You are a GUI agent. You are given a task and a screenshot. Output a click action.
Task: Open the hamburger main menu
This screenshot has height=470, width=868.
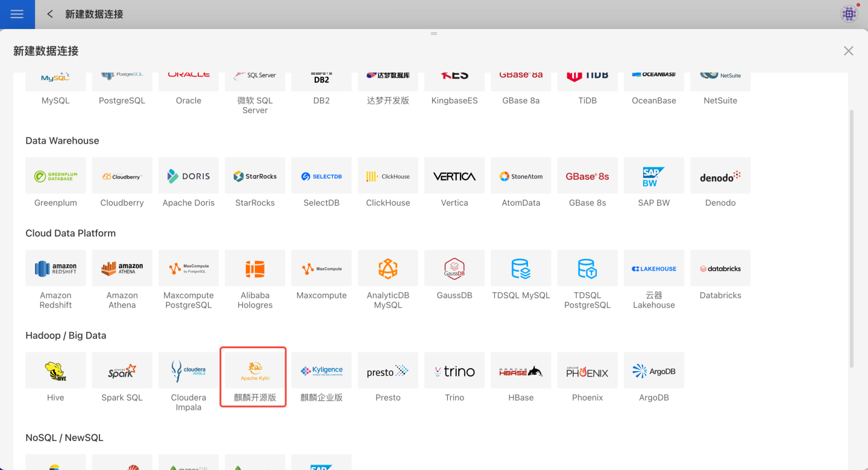(x=17, y=14)
